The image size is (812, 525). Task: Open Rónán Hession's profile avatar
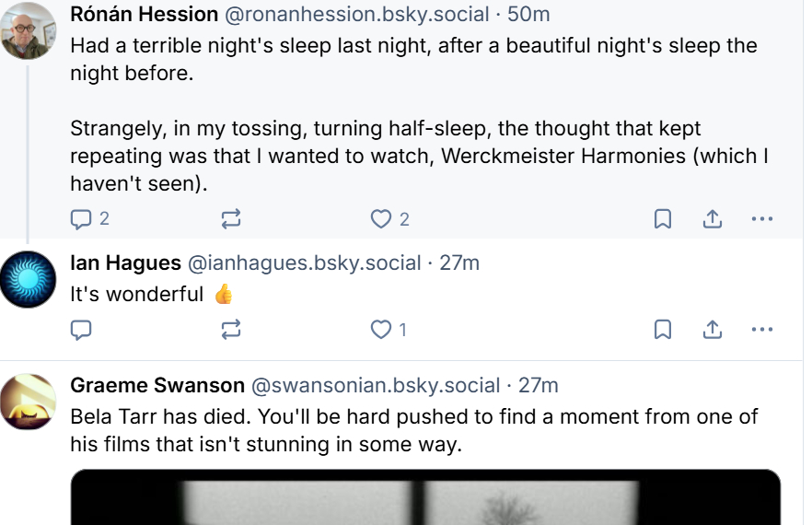coord(29,30)
